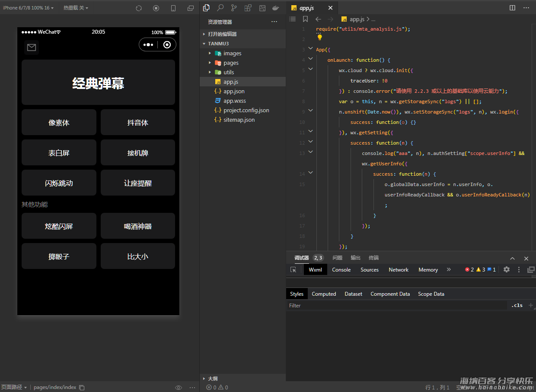Open the search panel magnifier icon
The height and width of the screenshot is (392, 536).
(x=220, y=8)
